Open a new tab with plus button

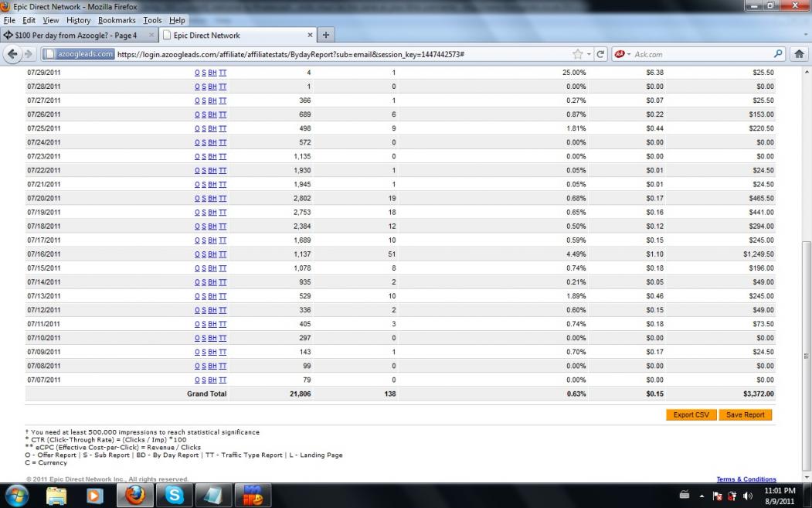326,36
